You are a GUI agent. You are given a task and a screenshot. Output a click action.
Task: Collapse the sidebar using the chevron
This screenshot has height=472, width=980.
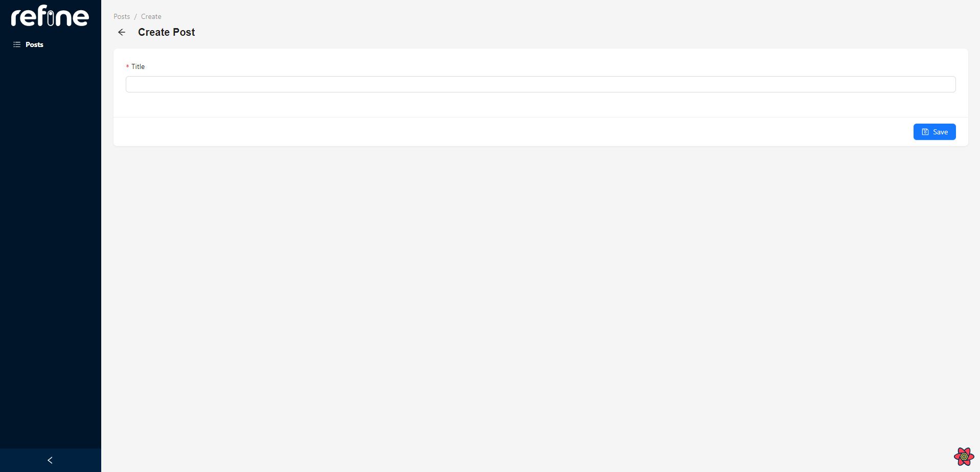(x=50, y=460)
